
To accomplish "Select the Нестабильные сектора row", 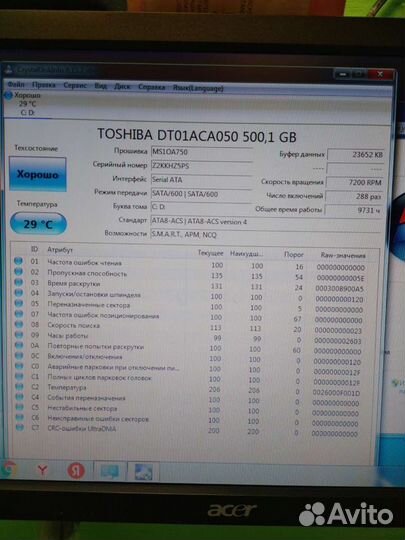I will click(x=189, y=409).
